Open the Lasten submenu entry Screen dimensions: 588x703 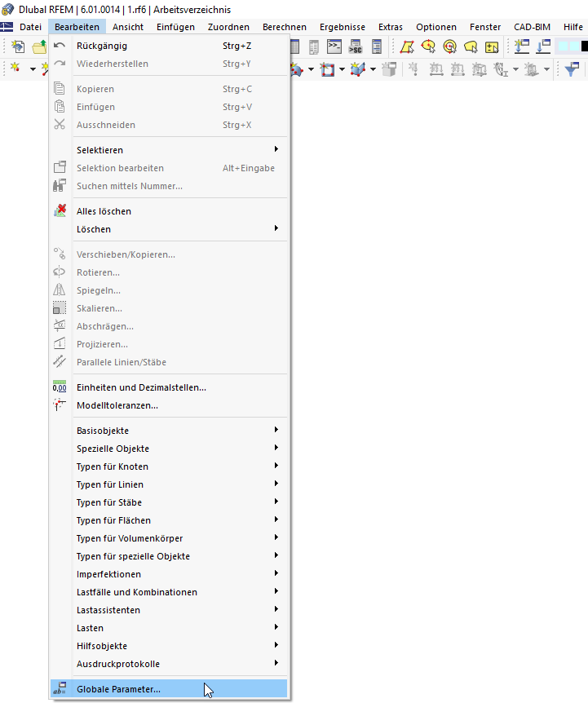click(x=169, y=628)
